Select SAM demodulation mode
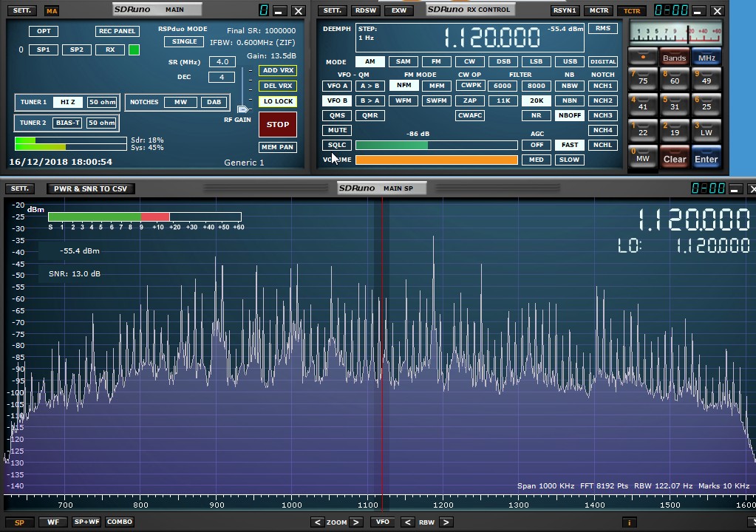This screenshot has width=756, height=532. 403,61
